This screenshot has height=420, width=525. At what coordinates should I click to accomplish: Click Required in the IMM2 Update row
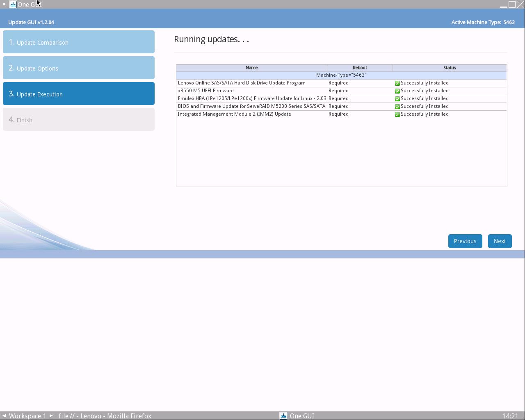338,114
